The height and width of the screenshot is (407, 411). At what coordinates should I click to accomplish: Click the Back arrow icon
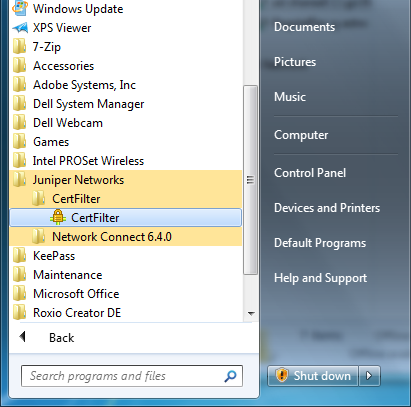pyautogui.click(x=23, y=337)
